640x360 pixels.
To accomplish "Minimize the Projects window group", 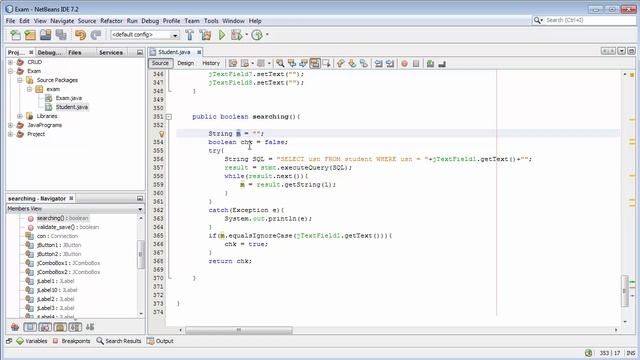I will click(x=140, y=52).
